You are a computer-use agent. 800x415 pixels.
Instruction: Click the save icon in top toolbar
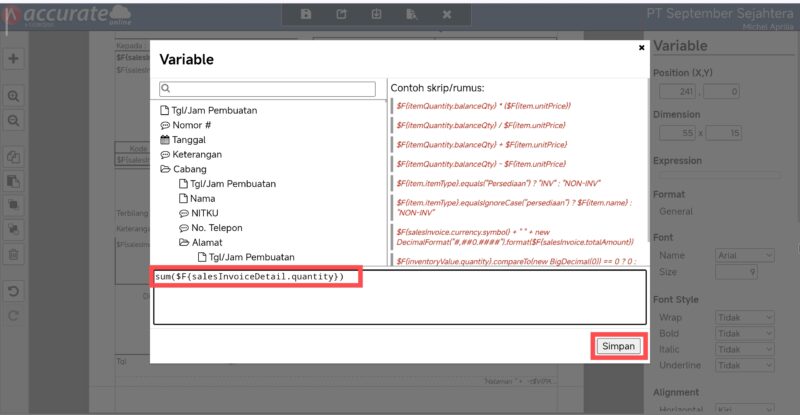tap(306, 15)
